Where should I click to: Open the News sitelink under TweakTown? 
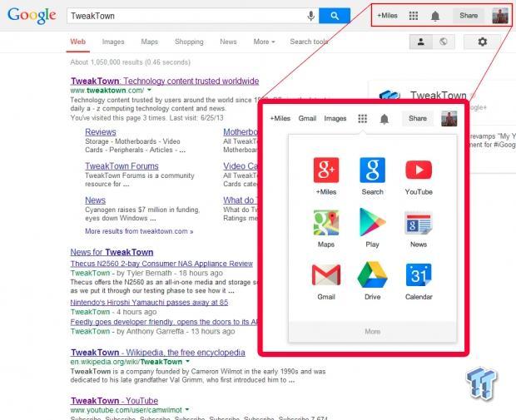click(x=95, y=200)
